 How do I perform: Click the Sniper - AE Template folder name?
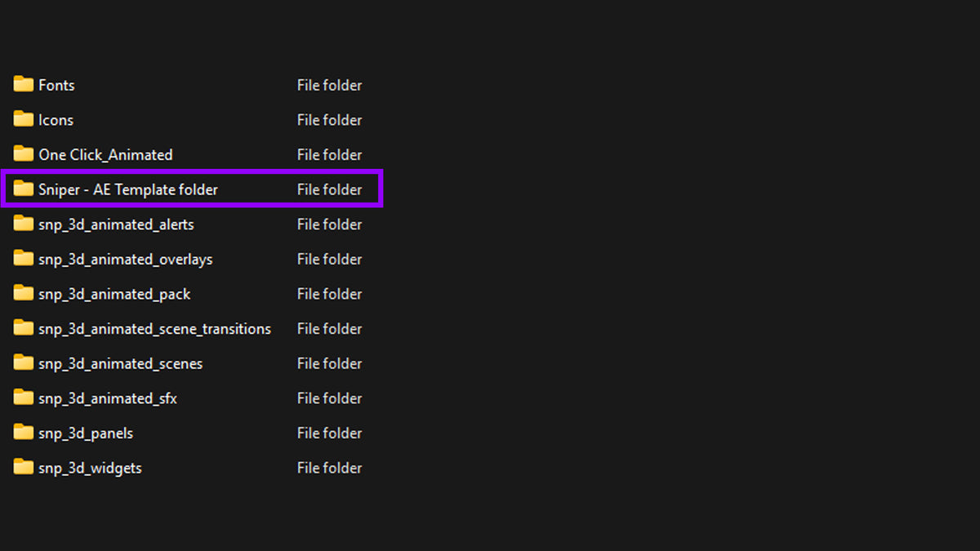[128, 189]
